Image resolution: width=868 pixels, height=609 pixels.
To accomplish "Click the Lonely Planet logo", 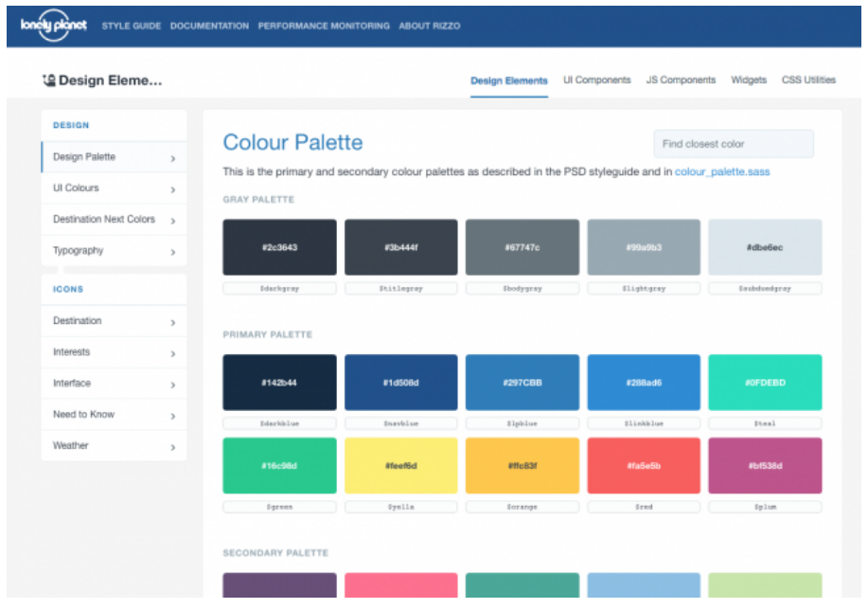I will coord(54,25).
